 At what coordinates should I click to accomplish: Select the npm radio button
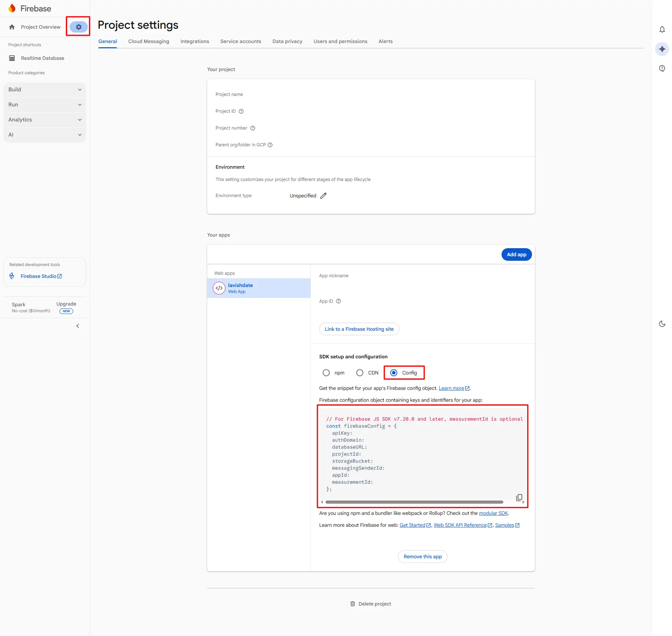tap(326, 373)
